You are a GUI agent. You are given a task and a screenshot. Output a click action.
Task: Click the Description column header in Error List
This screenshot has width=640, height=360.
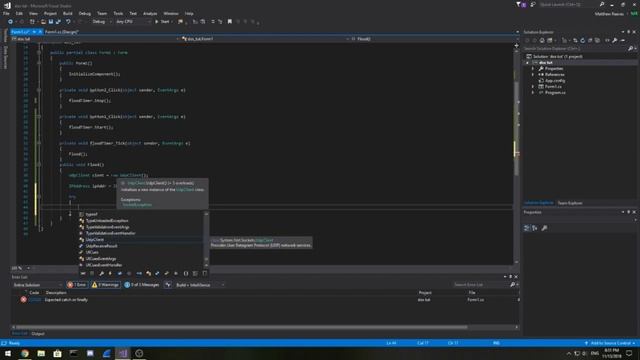click(x=56, y=293)
